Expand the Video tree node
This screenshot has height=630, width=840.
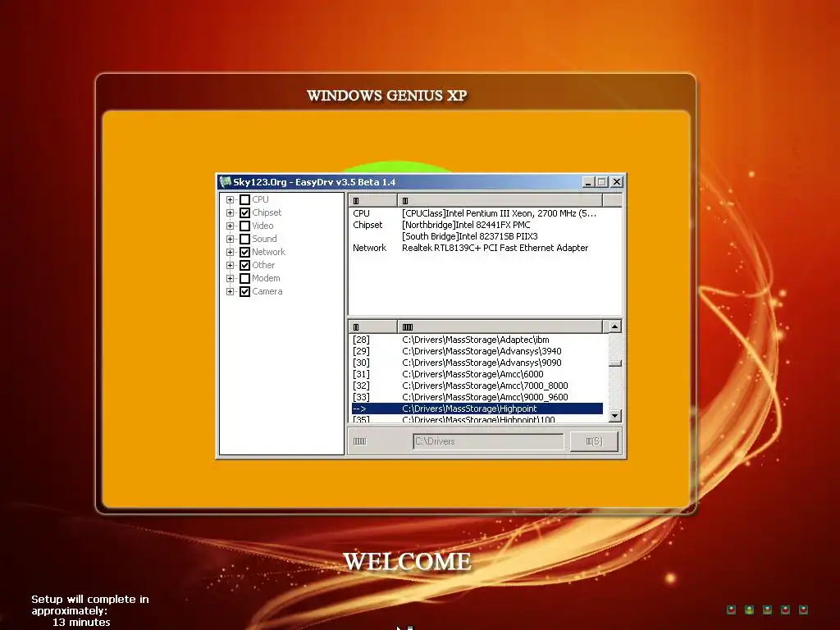point(230,226)
